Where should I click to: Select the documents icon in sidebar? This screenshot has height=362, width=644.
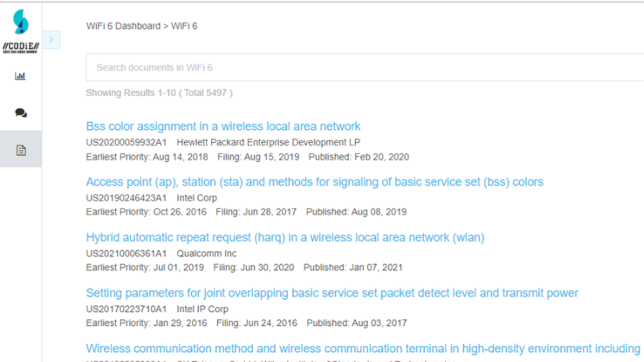[21, 150]
